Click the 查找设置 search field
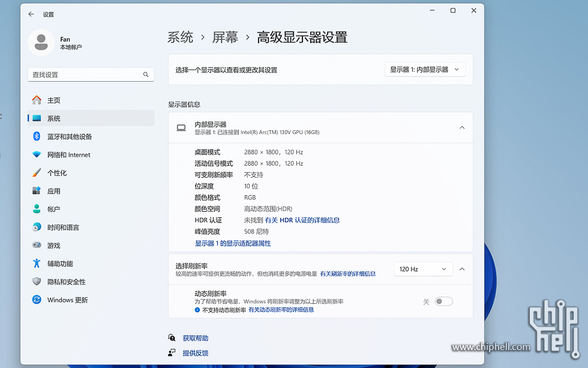 click(x=91, y=74)
